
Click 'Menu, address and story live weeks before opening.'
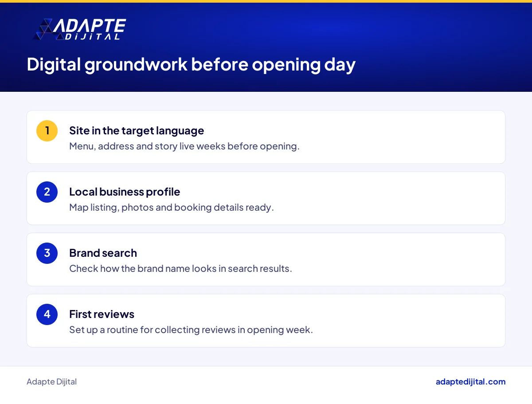coord(184,146)
